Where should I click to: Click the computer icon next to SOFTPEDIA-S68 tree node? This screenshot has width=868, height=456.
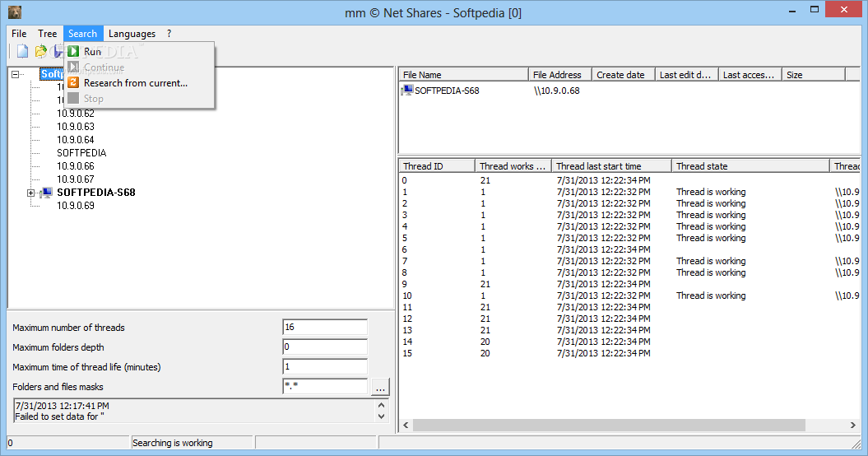tap(47, 193)
